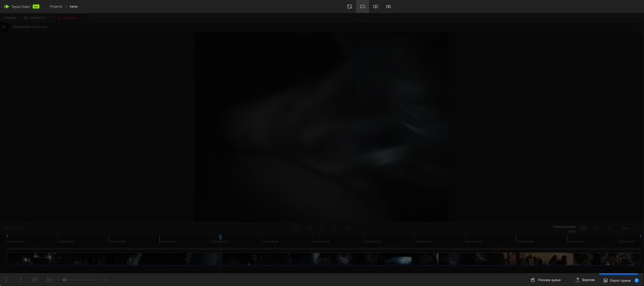This screenshot has height=286, width=644.
Task: Click the Topaz Video logo icon
Action: 7,7
